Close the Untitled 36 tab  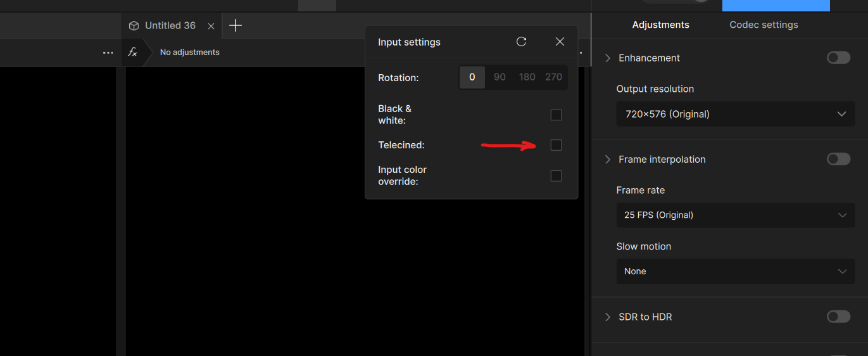click(x=211, y=26)
